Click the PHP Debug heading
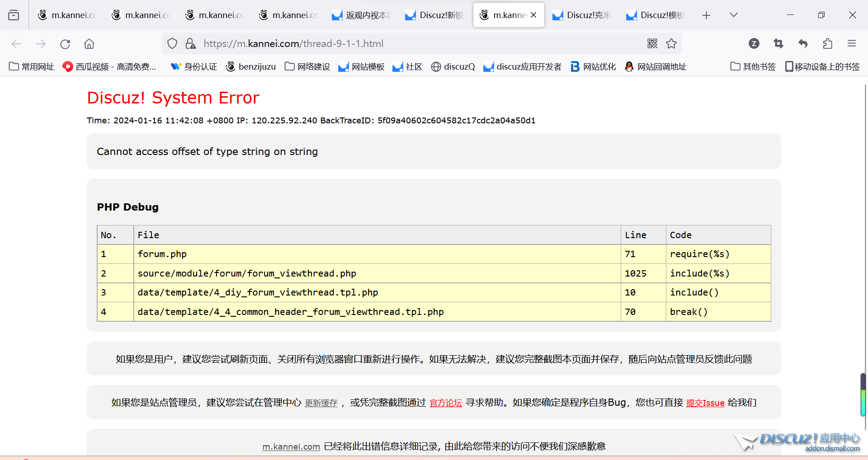The image size is (868, 460). tap(128, 207)
